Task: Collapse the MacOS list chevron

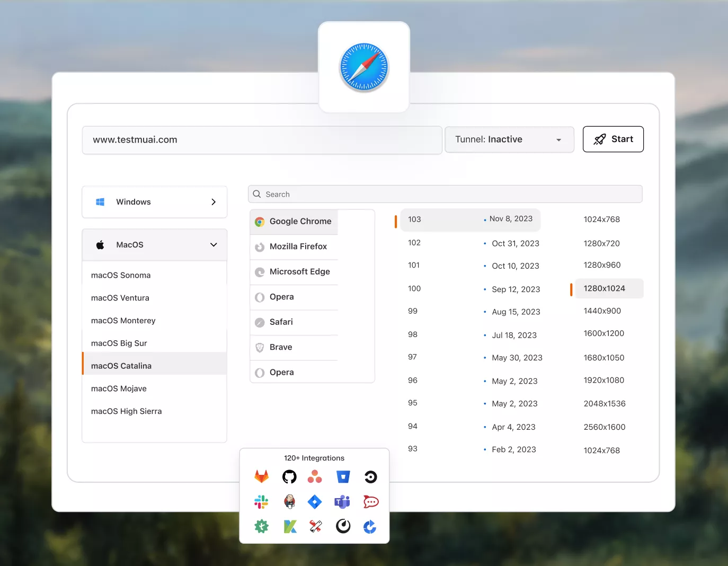Action: (x=214, y=245)
